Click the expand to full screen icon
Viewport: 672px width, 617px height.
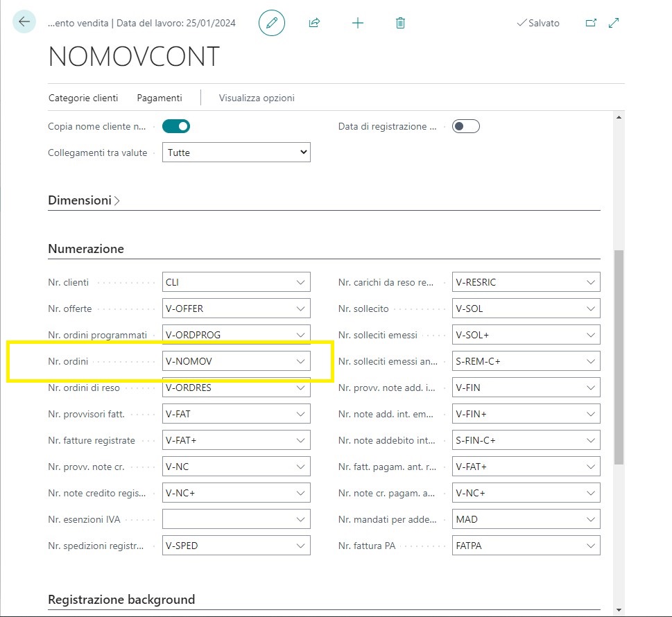click(614, 23)
